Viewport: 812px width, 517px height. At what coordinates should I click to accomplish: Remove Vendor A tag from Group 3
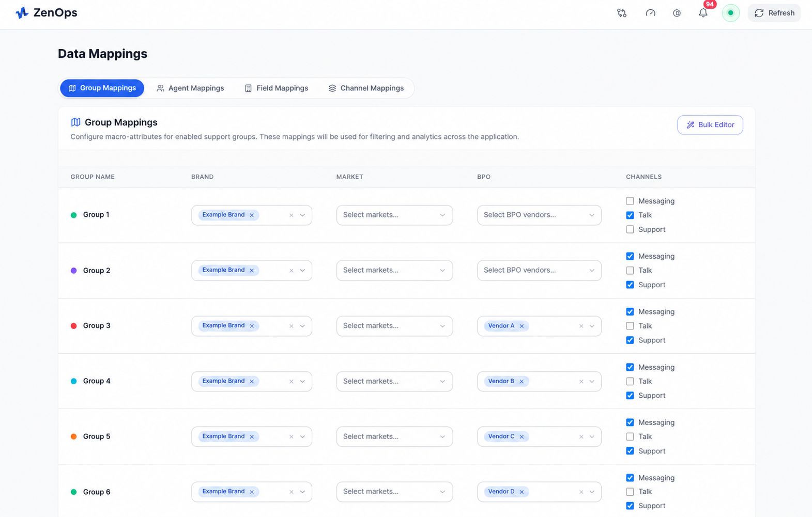[522, 326]
